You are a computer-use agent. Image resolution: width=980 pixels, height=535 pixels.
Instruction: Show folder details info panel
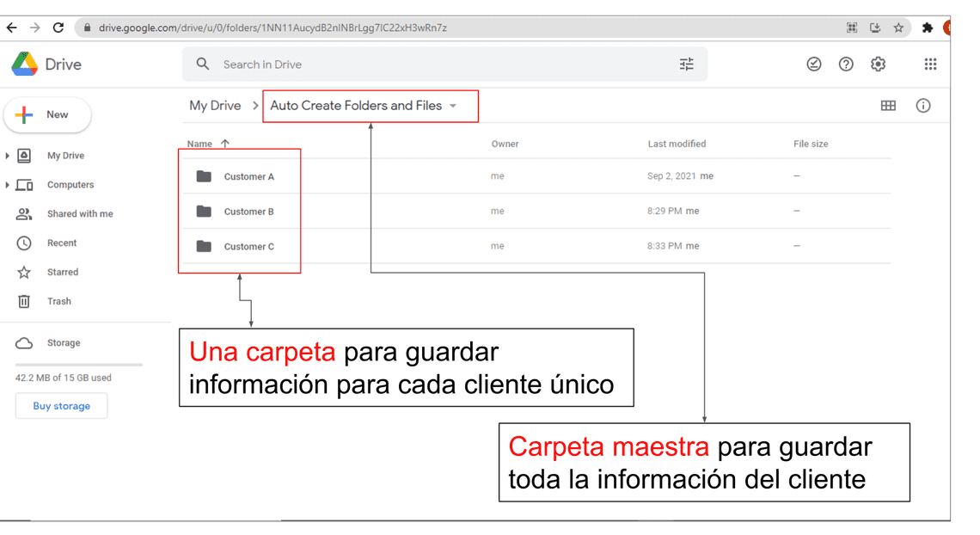tap(923, 106)
